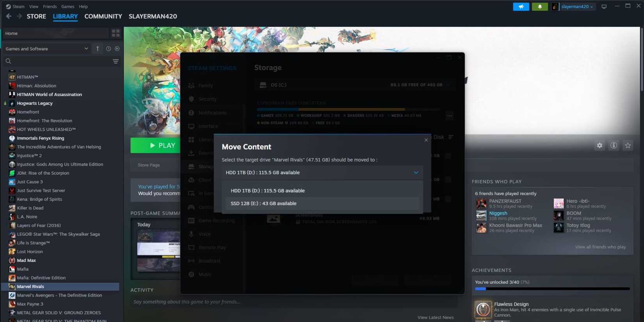Show game info icon

point(614,146)
